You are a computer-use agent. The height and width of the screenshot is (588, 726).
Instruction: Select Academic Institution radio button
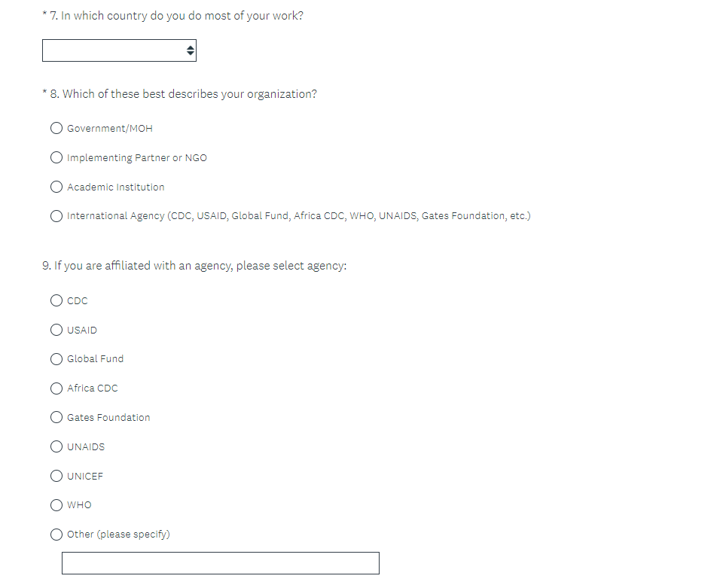pos(56,187)
